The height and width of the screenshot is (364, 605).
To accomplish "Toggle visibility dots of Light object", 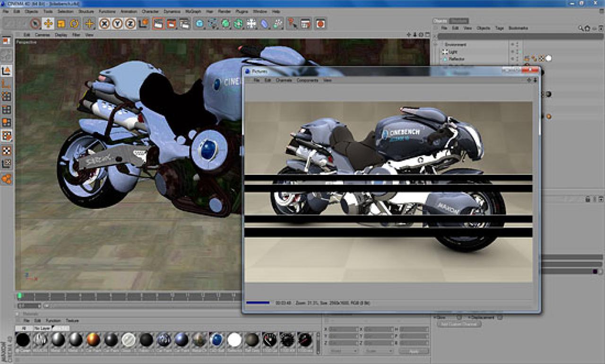I will click(517, 52).
